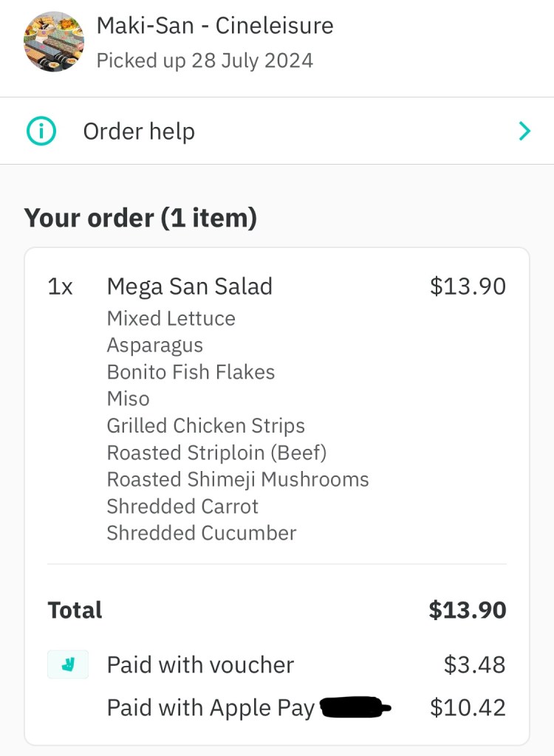Open the Maki-San - Cineleisure restaurant name
The height and width of the screenshot is (756, 554).
click(215, 27)
